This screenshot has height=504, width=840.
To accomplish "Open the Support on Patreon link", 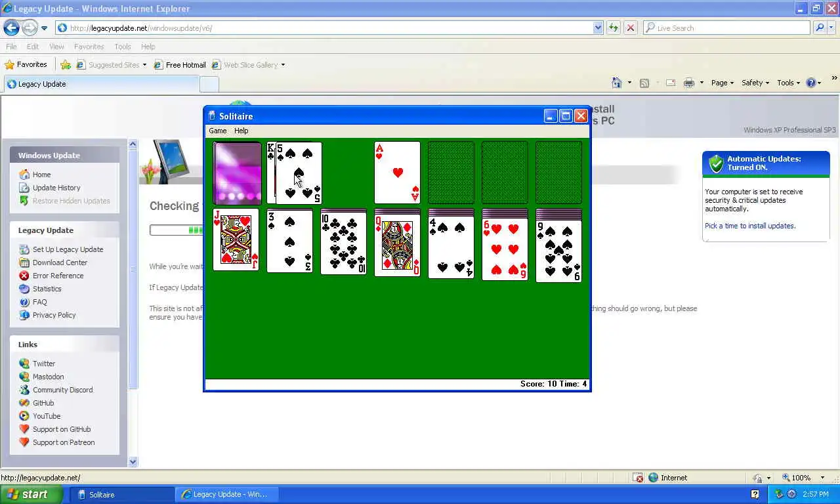I will pyautogui.click(x=63, y=442).
